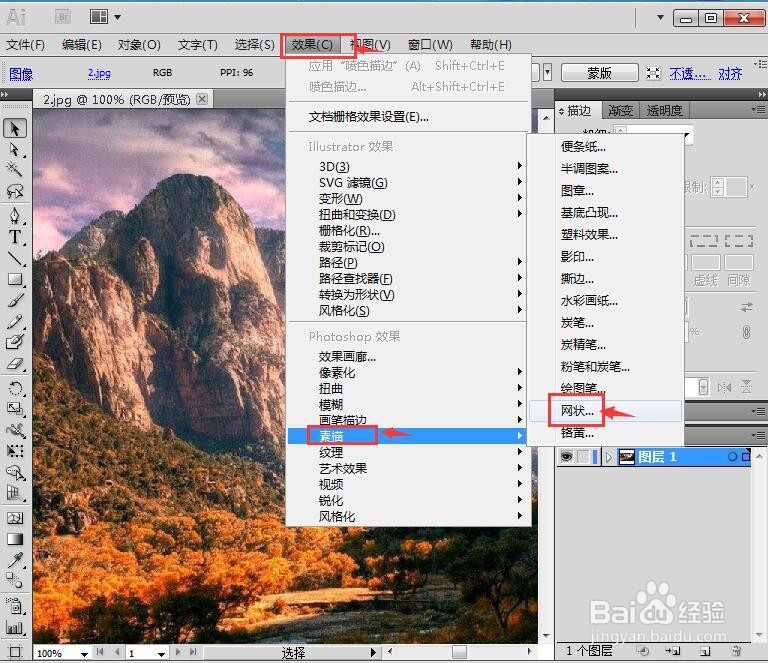
Task: Delete layer via trash icon
Action: [x=736, y=650]
